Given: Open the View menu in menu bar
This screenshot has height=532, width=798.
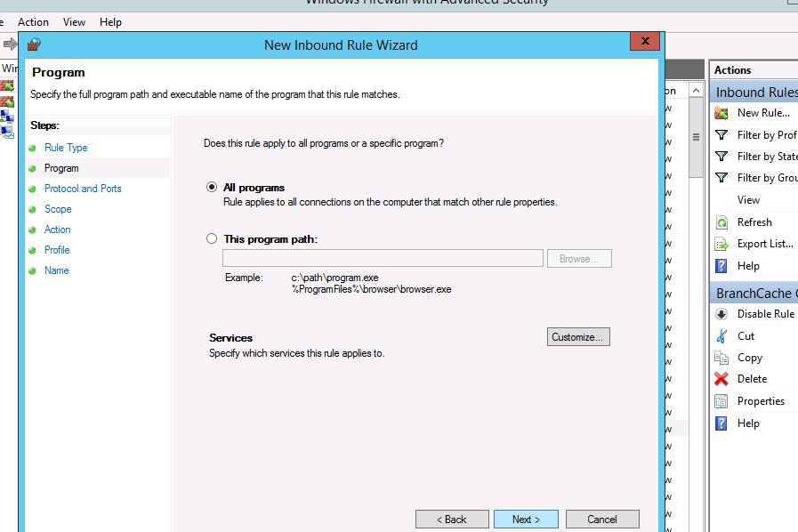Looking at the screenshot, I should [x=75, y=22].
